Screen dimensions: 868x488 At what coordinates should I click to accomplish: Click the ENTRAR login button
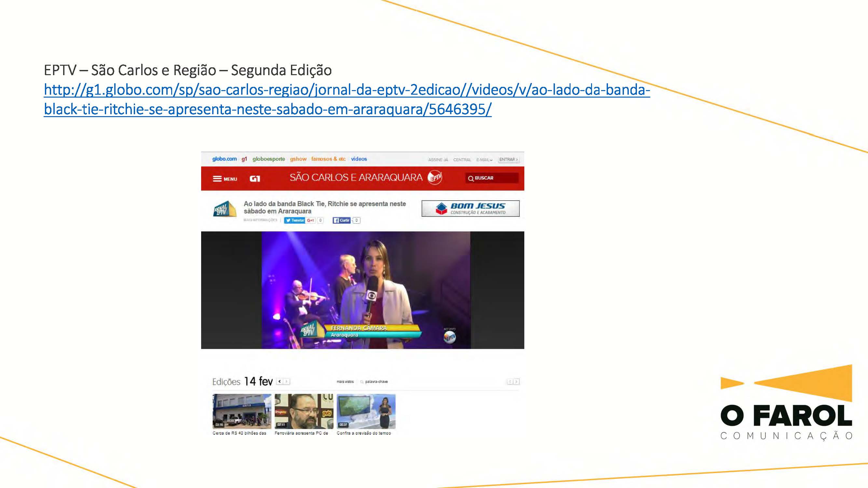(508, 160)
